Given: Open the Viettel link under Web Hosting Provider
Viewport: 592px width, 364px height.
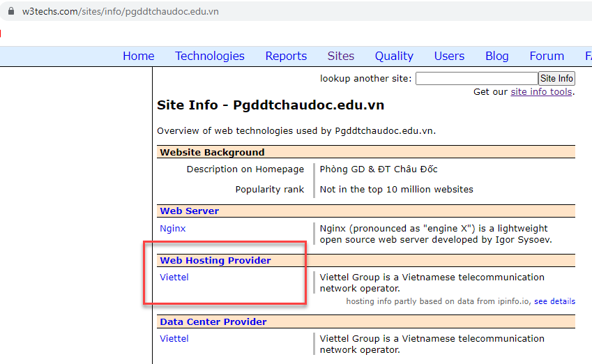Looking at the screenshot, I should 174,277.
